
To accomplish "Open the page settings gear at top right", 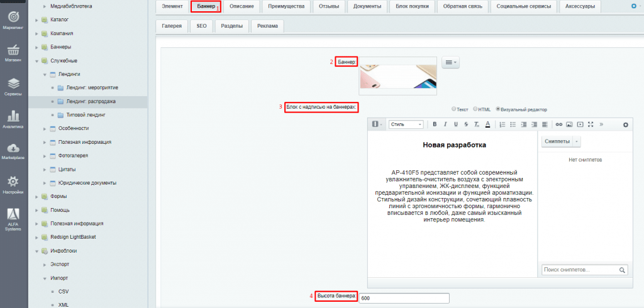I will (x=635, y=6).
